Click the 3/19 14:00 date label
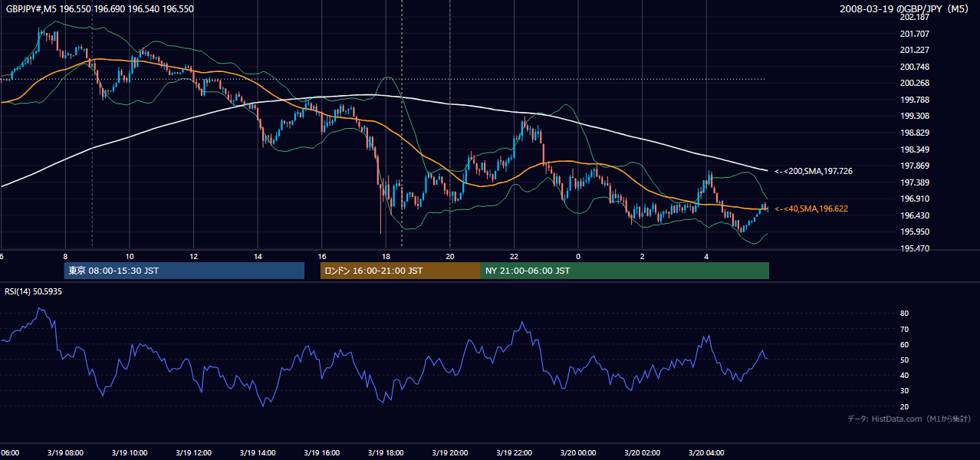 [257, 453]
